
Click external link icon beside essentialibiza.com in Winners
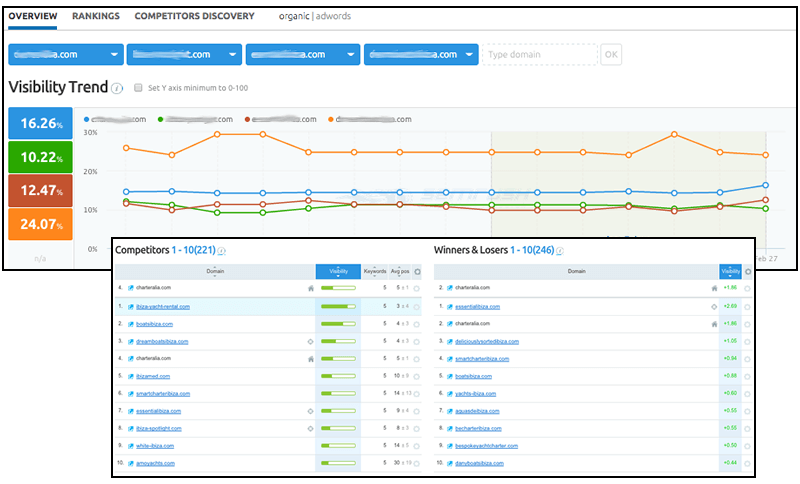coord(449,306)
